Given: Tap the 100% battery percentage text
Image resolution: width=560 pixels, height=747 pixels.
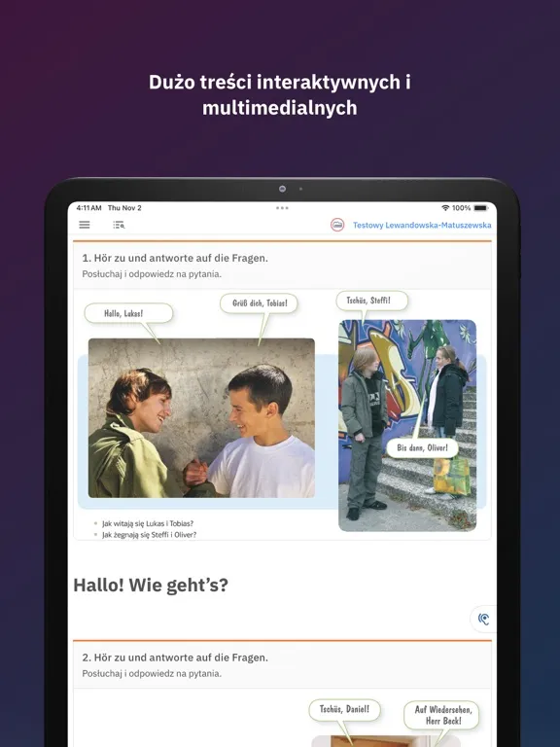Looking at the screenshot, I should tap(461, 208).
